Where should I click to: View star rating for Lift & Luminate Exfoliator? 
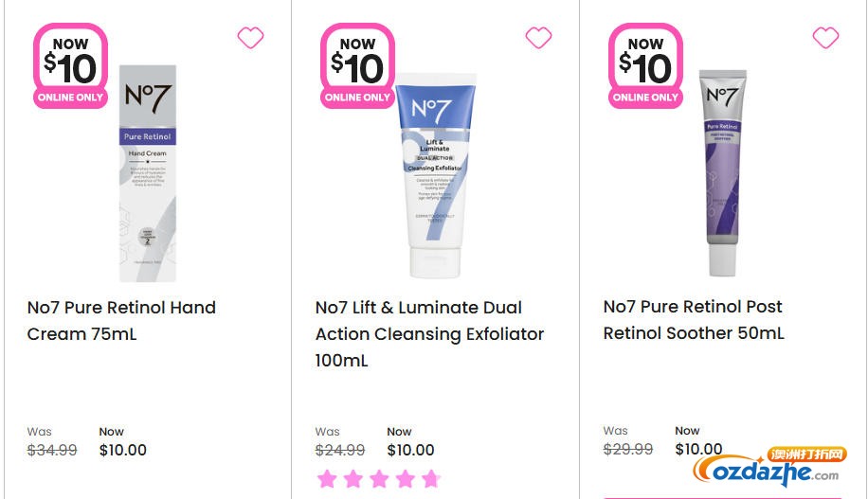click(378, 478)
